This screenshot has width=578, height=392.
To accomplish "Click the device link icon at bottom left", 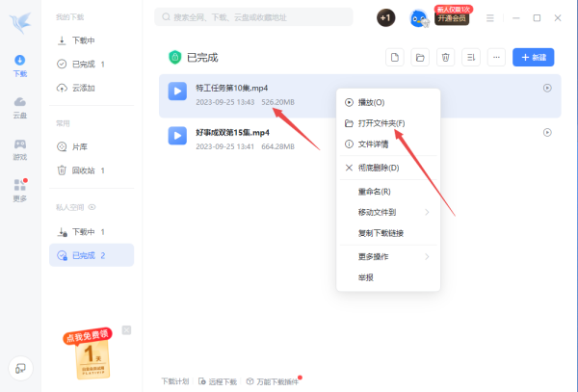I will click(20, 368).
